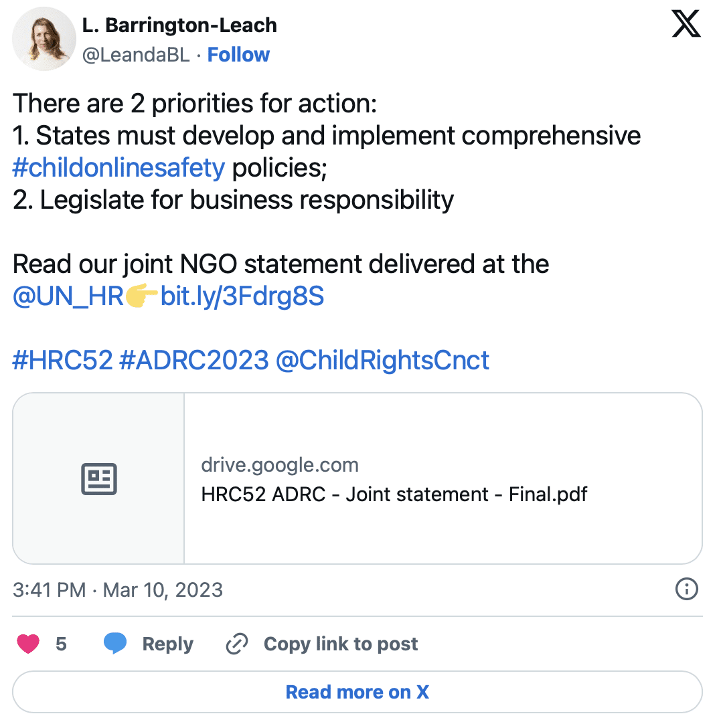Select Copy link to post
Screen dimensions: 719x728
[341, 644]
